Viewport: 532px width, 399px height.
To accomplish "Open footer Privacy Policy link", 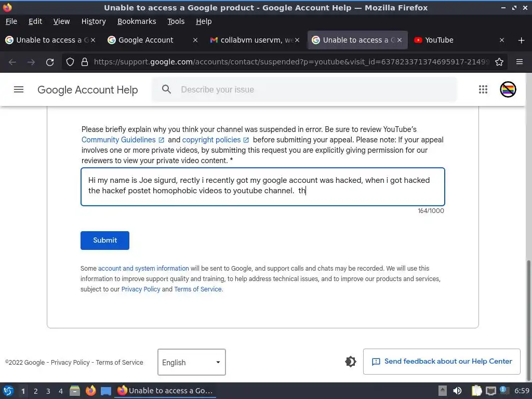I will [70, 362].
